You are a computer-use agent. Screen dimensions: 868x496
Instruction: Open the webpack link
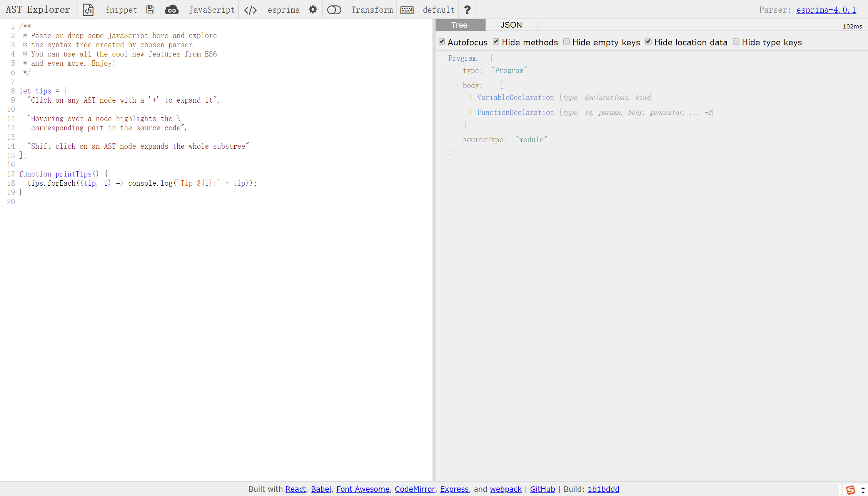(506, 489)
